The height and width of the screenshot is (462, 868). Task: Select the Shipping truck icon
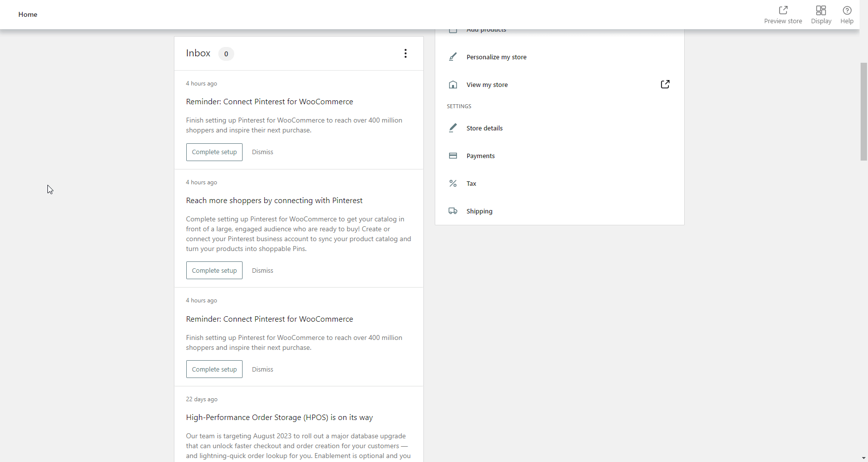(453, 211)
